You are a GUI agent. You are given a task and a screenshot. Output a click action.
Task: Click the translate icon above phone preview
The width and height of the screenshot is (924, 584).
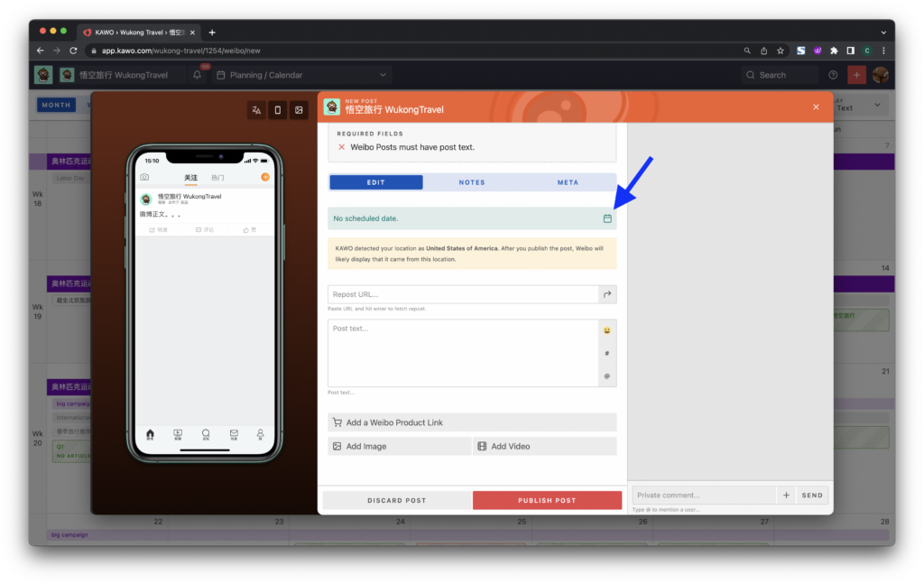tap(256, 110)
